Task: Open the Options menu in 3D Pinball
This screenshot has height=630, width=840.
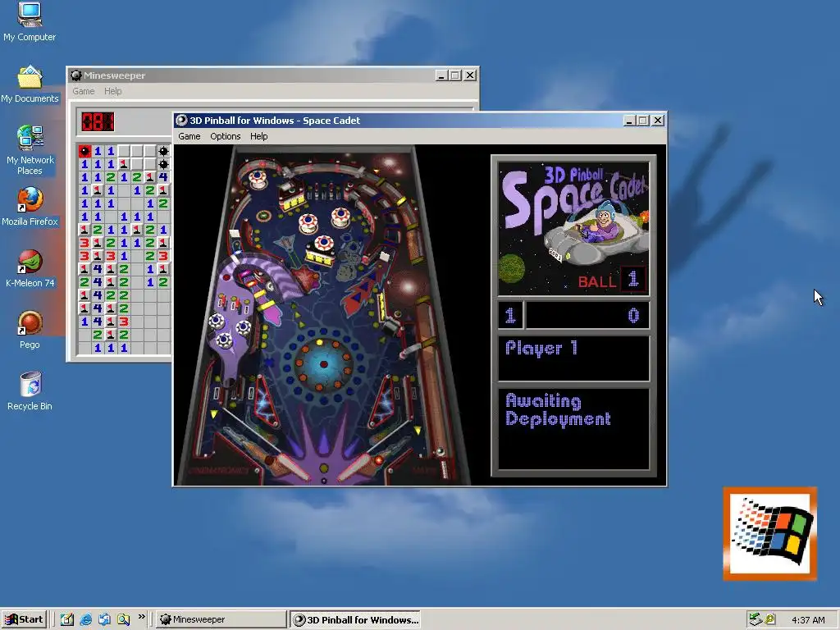Action: click(225, 136)
